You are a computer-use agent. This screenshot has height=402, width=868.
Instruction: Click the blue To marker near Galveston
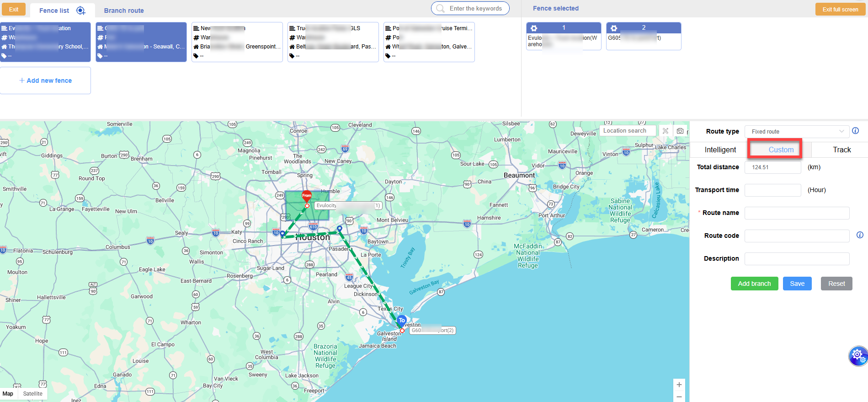401,321
